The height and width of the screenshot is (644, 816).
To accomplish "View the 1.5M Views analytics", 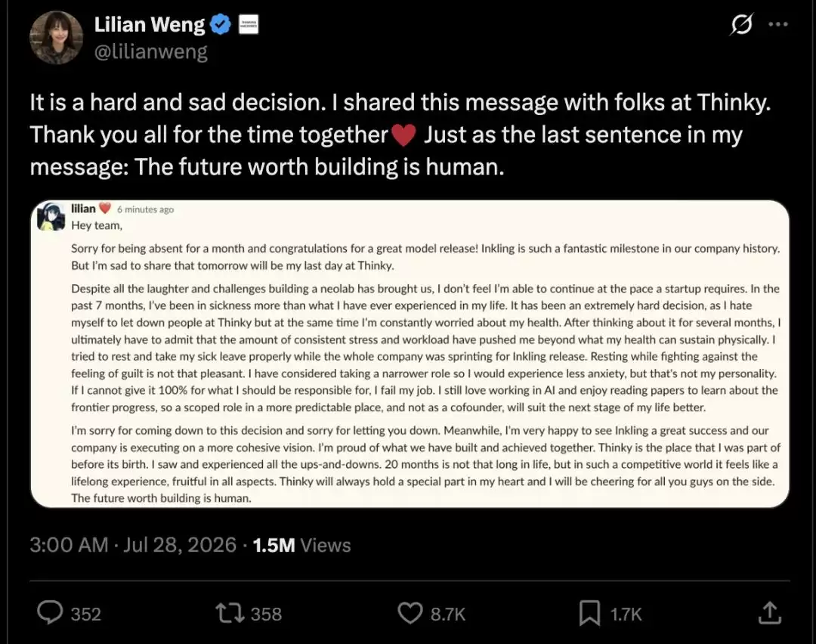I will pos(301,545).
